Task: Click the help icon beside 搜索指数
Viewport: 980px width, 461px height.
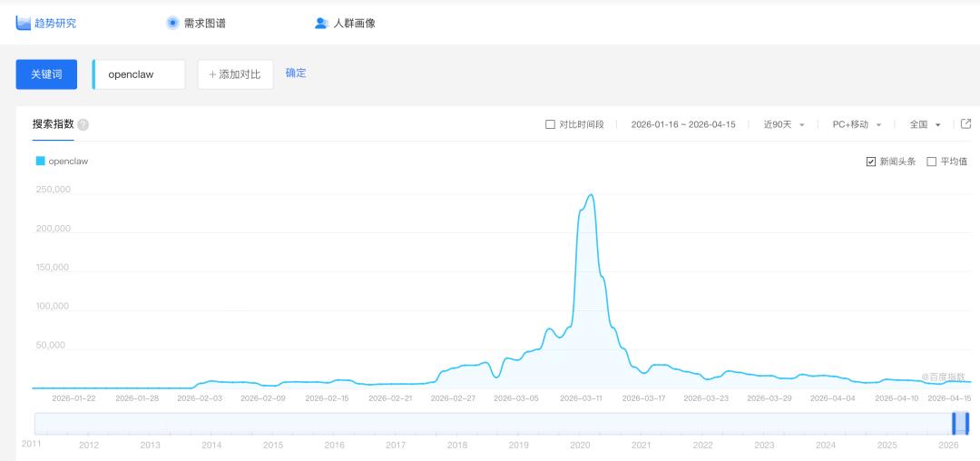Action: click(83, 124)
